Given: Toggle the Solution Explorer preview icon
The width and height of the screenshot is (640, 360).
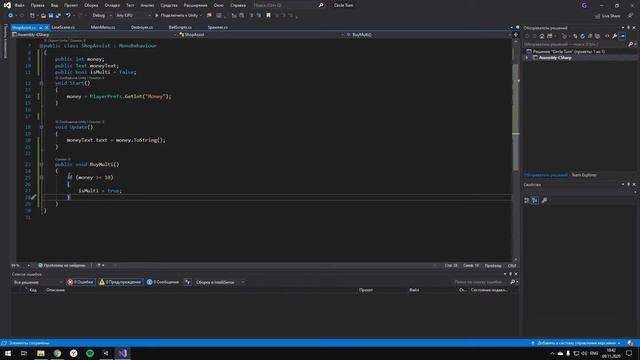Looking at the screenshot, I should [x=622, y=36].
